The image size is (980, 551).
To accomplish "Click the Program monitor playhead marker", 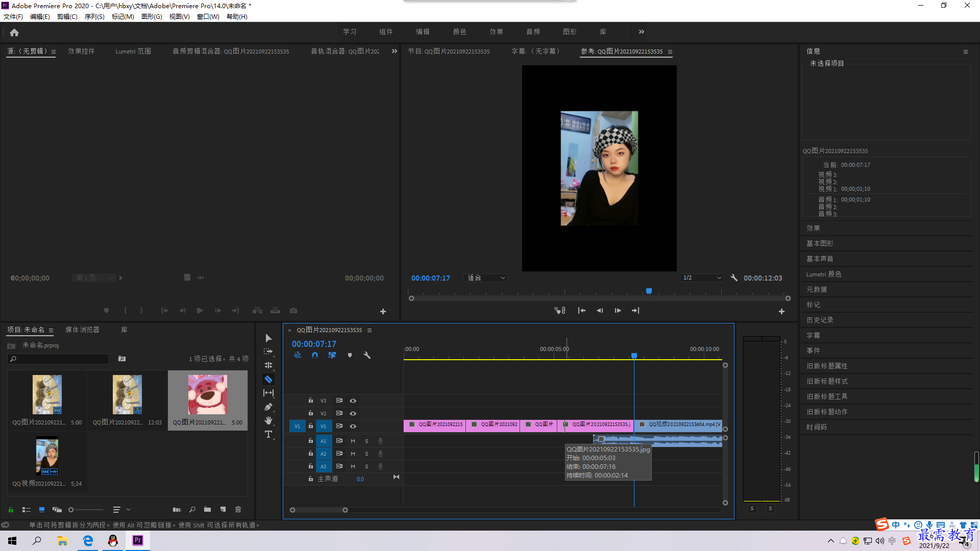I will coord(649,291).
